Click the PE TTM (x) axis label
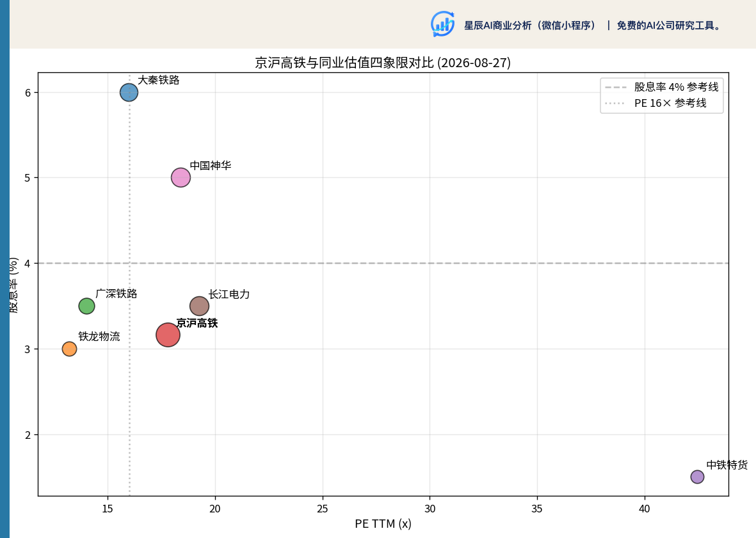This screenshot has width=756, height=538. (x=383, y=523)
